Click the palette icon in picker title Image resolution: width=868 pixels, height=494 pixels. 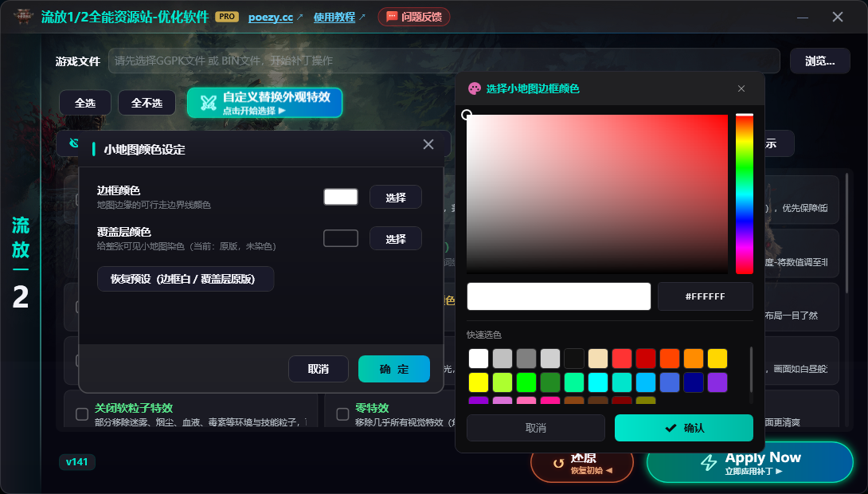(475, 88)
